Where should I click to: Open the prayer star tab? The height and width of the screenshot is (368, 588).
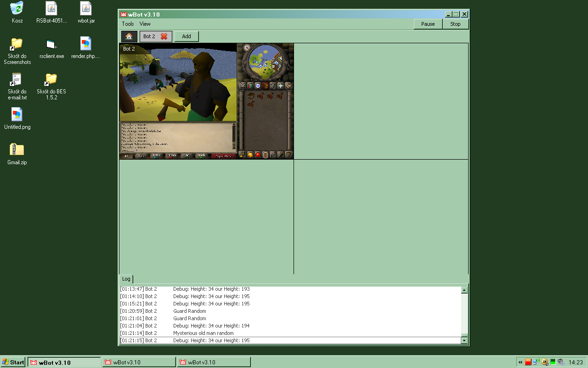[280, 86]
